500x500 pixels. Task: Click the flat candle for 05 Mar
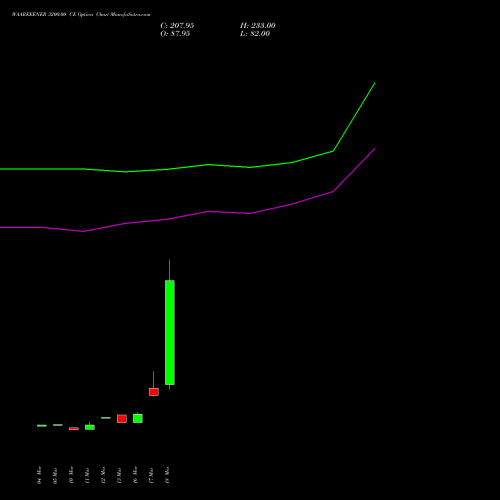coord(58,425)
